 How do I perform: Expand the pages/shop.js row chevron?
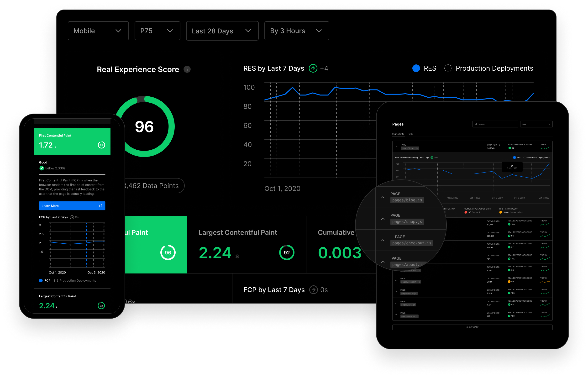pos(383,219)
